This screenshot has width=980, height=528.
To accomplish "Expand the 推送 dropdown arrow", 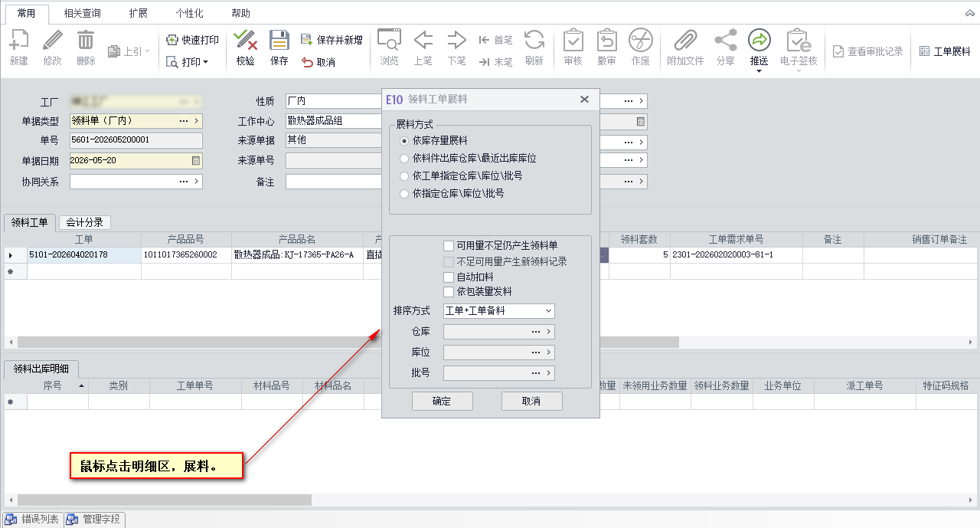I will pyautogui.click(x=759, y=71).
